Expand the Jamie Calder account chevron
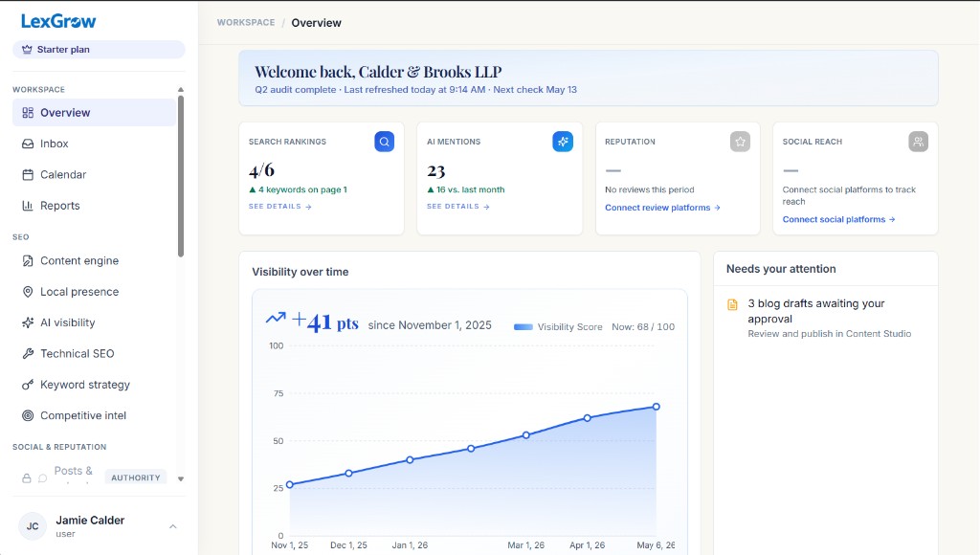Viewport: 980px width, 555px height. coord(173,527)
